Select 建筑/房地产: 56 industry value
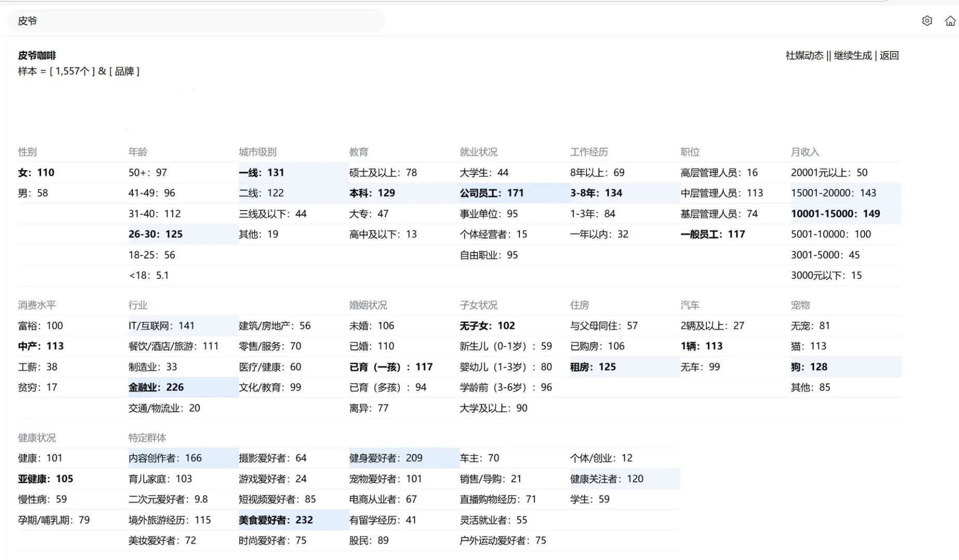This screenshot has width=959, height=560. pos(275,326)
